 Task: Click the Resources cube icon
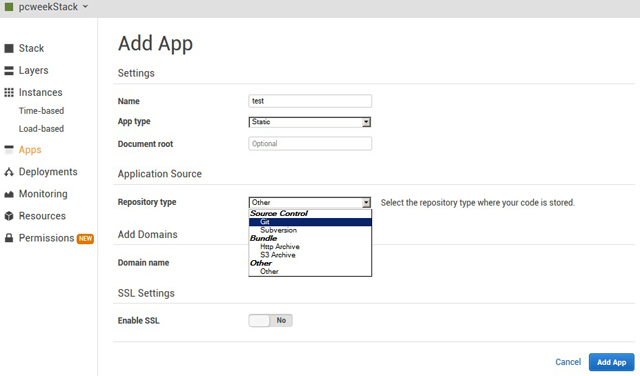[x=9, y=216]
